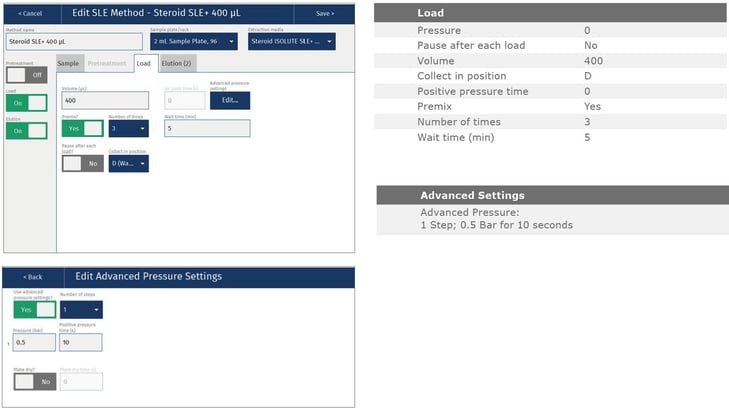
Task: Open the Number of times dropdown
Action: 128,128
